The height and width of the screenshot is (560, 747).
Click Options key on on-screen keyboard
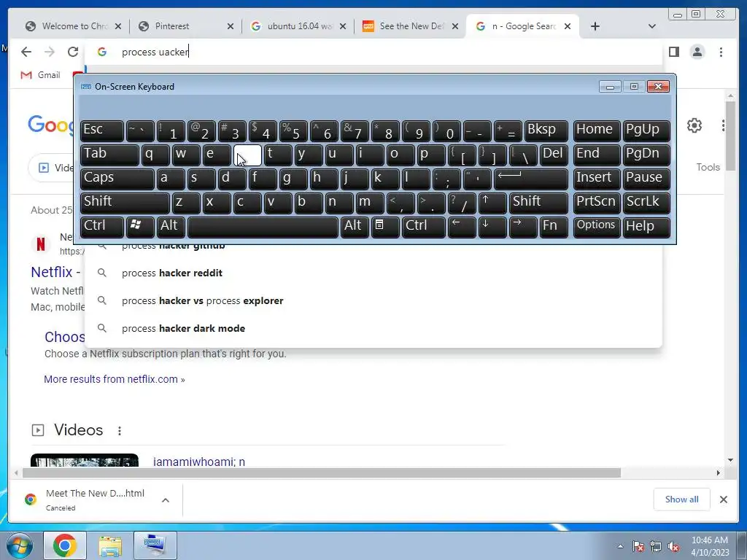point(597,227)
